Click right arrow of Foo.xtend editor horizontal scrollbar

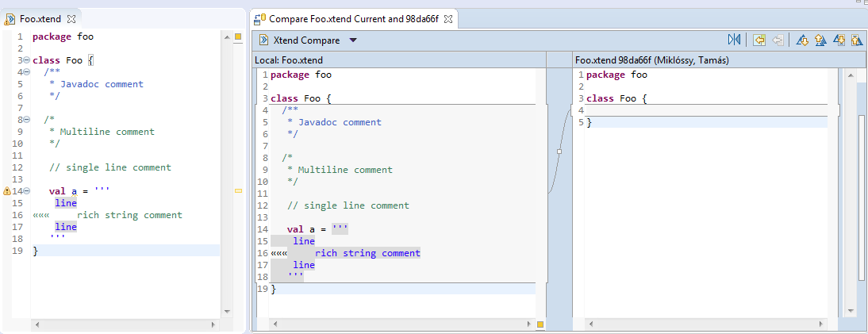(213, 324)
